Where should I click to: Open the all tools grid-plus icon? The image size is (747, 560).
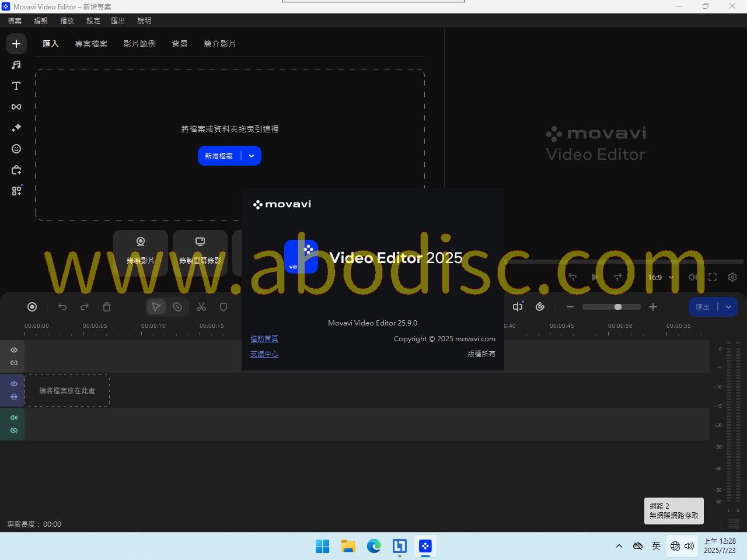pos(16,191)
